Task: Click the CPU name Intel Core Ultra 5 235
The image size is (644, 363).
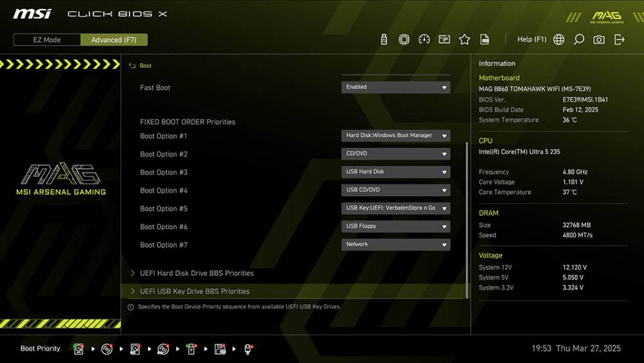Action: tap(519, 152)
